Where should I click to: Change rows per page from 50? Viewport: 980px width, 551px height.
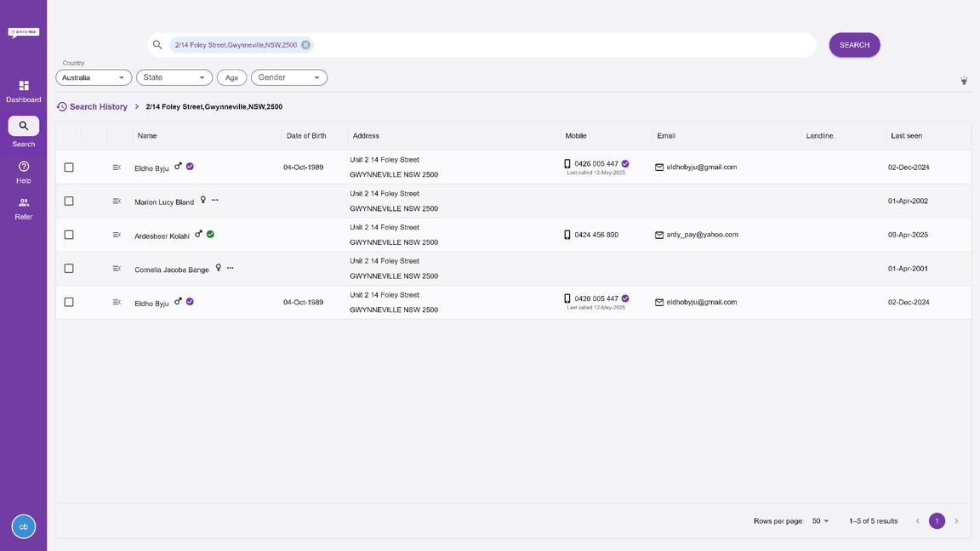pyautogui.click(x=820, y=521)
